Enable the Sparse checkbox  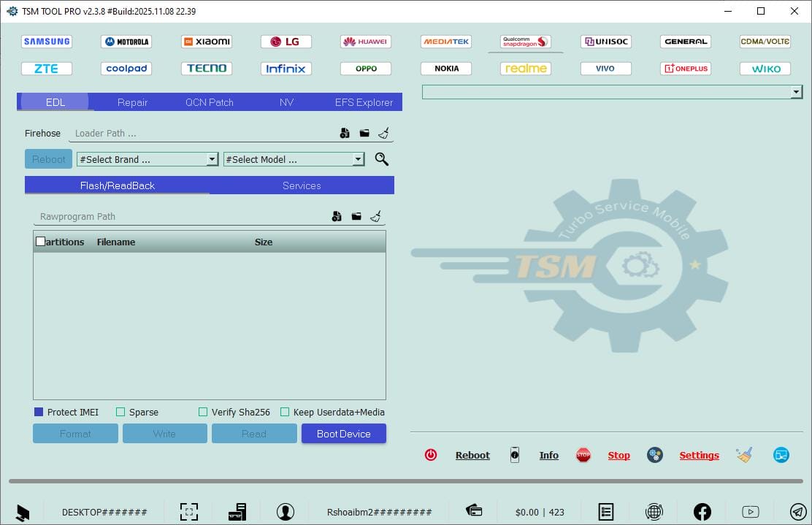pyautogui.click(x=120, y=412)
